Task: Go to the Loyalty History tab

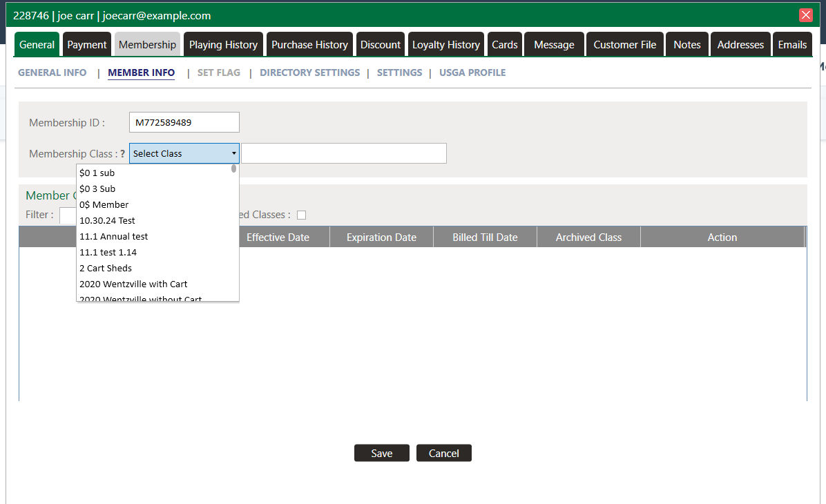Action: click(445, 45)
